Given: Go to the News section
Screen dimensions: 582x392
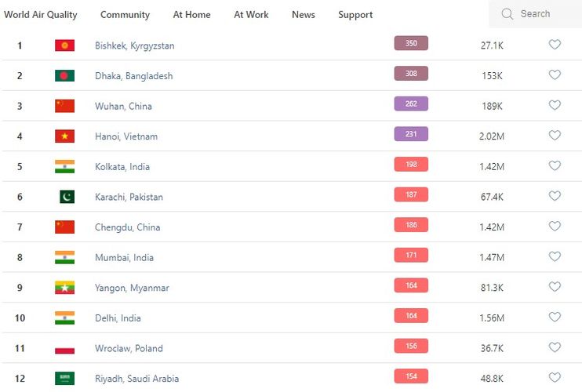Looking at the screenshot, I should pyautogui.click(x=303, y=15).
